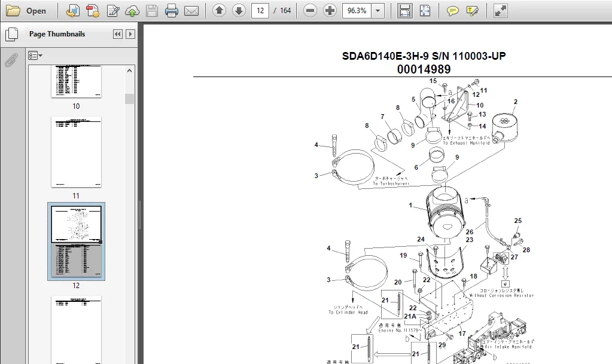Click the zoom percentage field 96.3%
The height and width of the screenshot is (364, 612).
tap(357, 11)
